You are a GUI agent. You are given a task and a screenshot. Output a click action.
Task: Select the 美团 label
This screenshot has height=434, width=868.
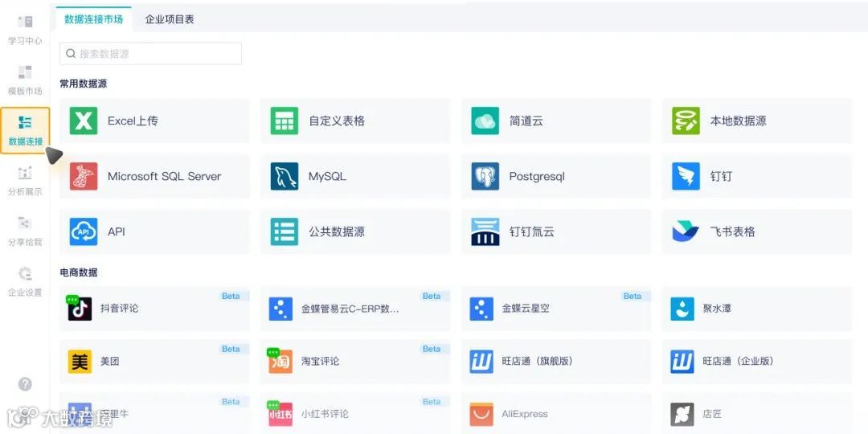pyautogui.click(x=109, y=362)
